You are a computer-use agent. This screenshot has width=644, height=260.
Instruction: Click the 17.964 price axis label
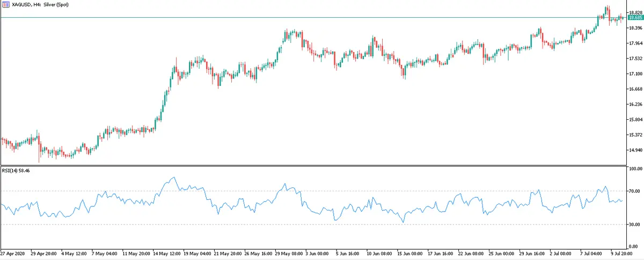click(635, 43)
